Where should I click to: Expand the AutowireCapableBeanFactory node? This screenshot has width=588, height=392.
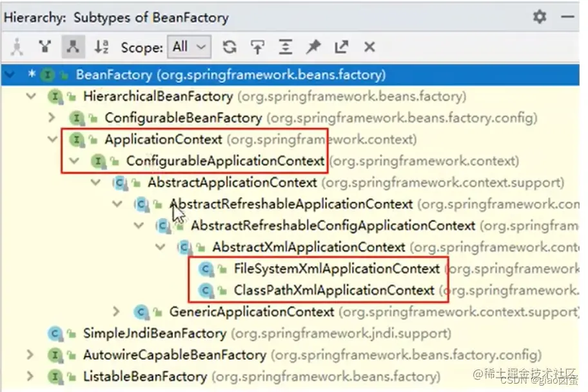pyautogui.click(x=30, y=355)
